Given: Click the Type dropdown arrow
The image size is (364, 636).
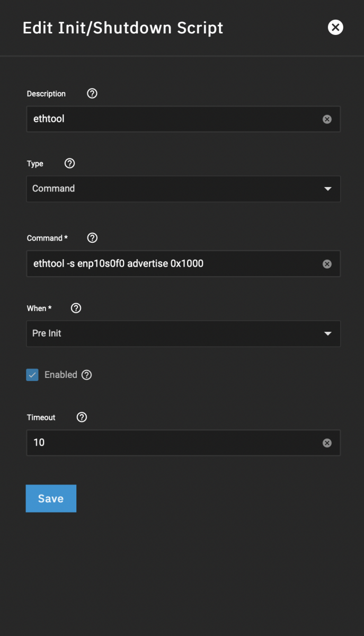Looking at the screenshot, I should pos(327,189).
